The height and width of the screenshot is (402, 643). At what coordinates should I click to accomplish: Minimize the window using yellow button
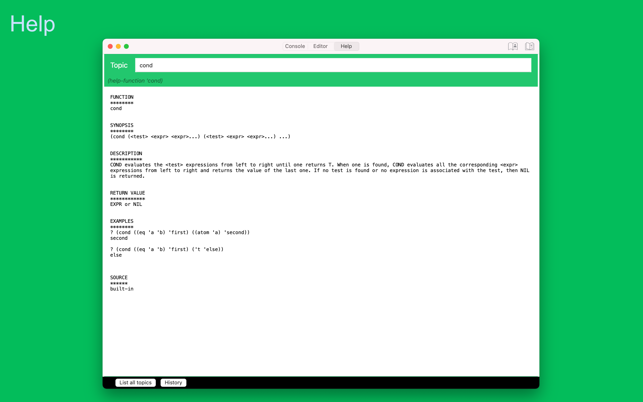point(118,46)
